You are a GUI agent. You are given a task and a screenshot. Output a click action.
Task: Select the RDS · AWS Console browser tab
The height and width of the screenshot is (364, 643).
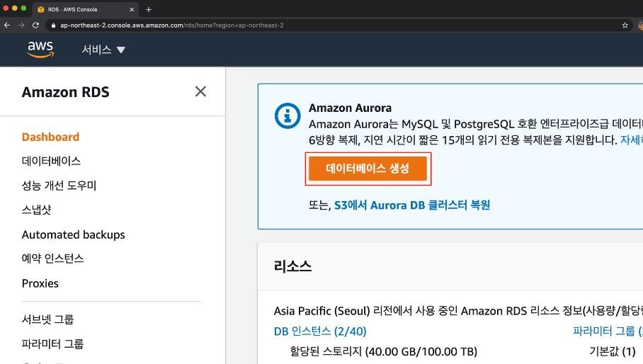click(85, 9)
